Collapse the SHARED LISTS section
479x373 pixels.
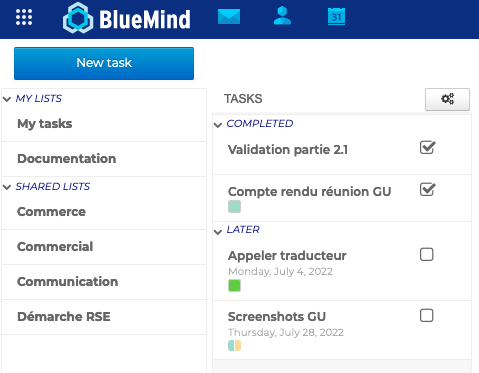pos(7,187)
